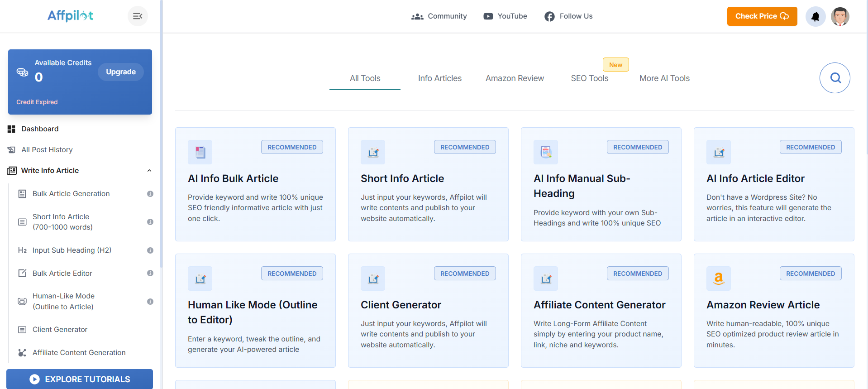
Task: Open the Client Generator card title
Action: point(401,305)
